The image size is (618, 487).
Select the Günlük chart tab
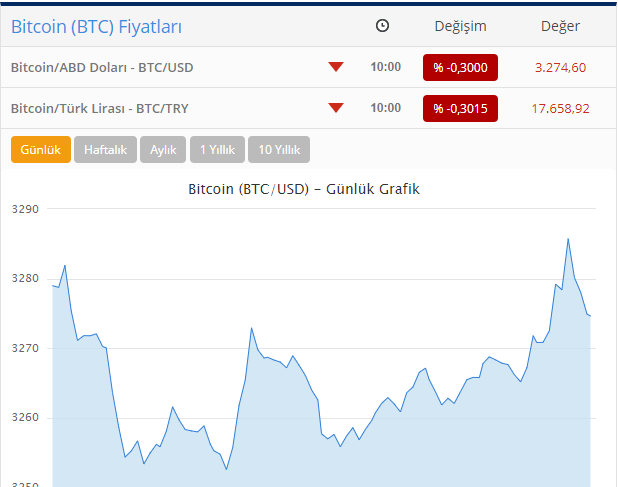[41, 149]
